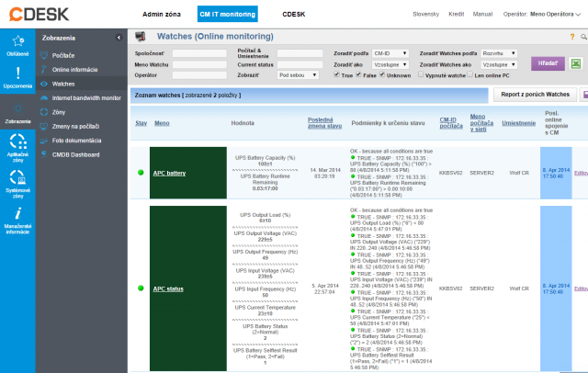Image resolution: width=588 pixels, height=373 pixels.
Task: Click purple save icon beside Report button
Action: tap(584, 95)
